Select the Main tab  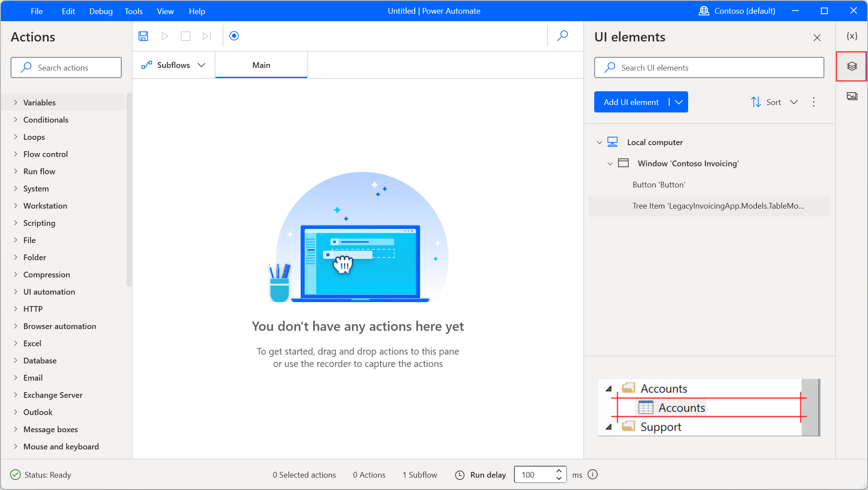coord(261,64)
